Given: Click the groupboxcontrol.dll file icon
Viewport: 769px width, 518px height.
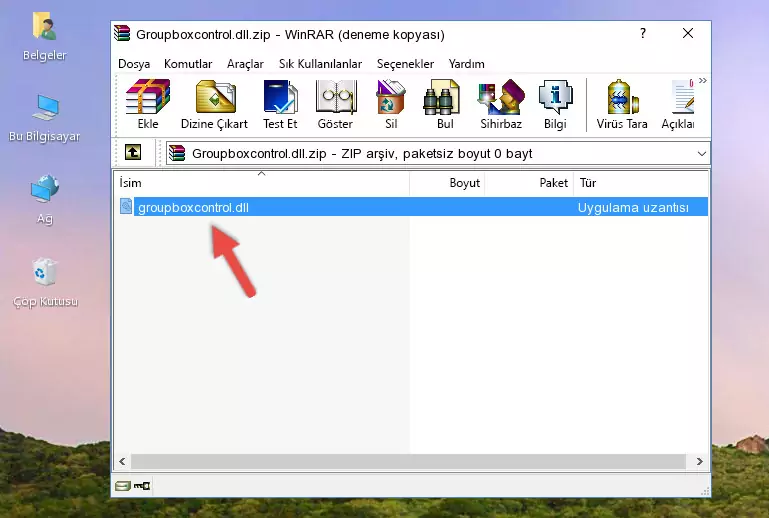Looking at the screenshot, I should (x=126, y=207).
